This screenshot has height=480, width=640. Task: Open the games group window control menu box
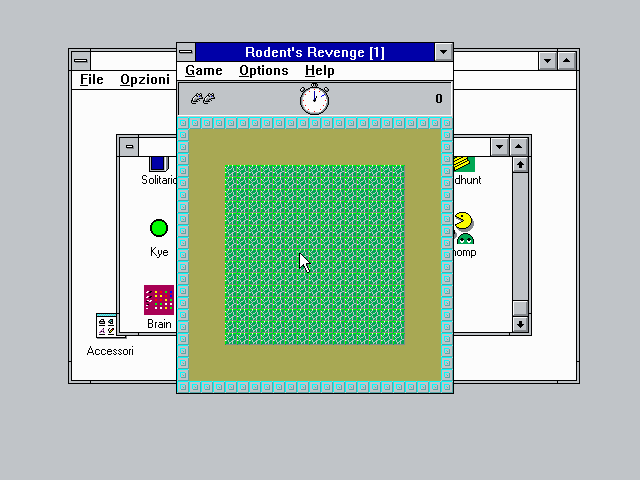coord(129,147)
